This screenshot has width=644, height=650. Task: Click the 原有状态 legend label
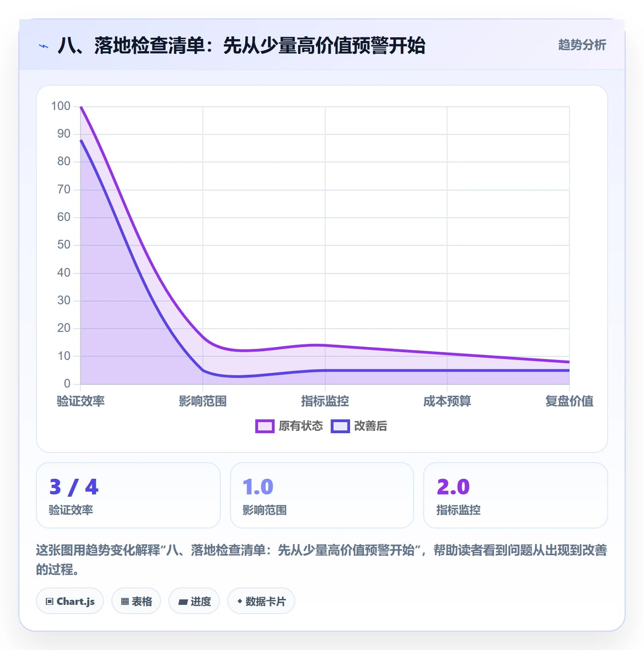click(301, 426)
